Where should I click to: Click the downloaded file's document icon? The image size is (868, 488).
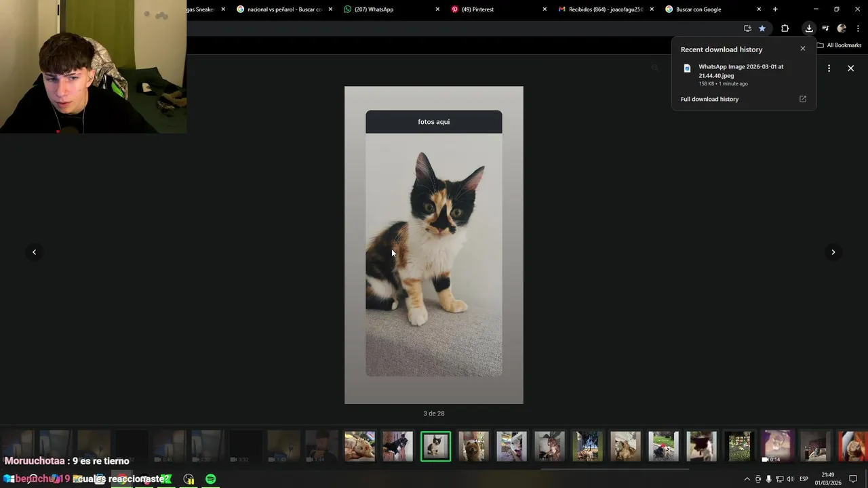pos(687,68)
